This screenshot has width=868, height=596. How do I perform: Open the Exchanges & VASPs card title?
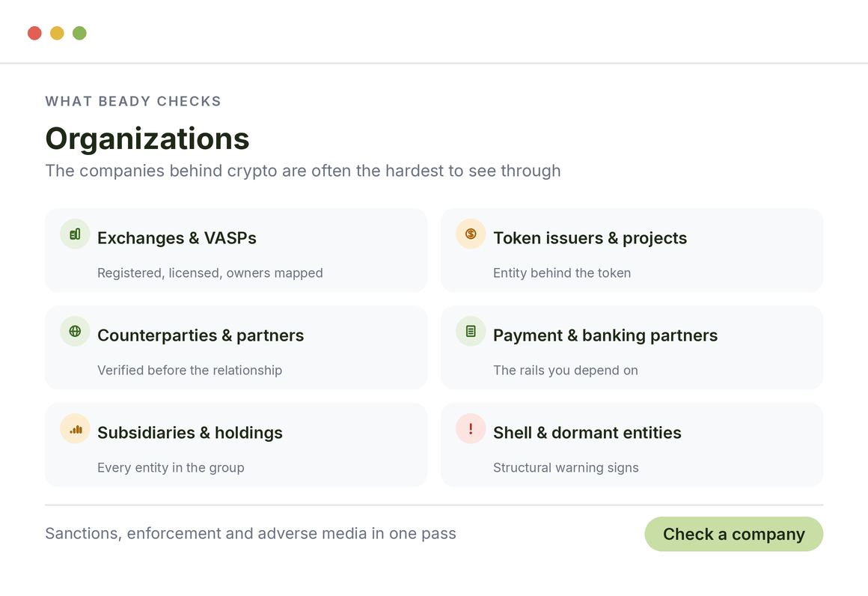click(177, 238)
